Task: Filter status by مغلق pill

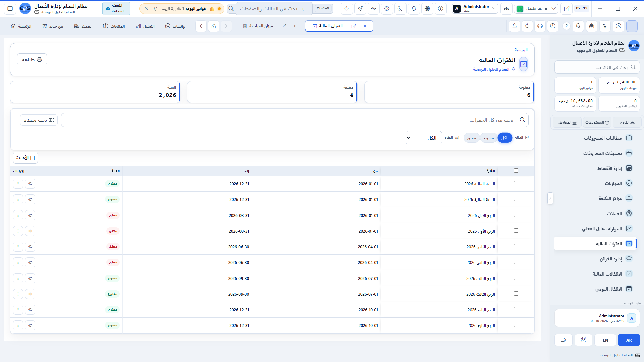Action: tap(472, 138)
